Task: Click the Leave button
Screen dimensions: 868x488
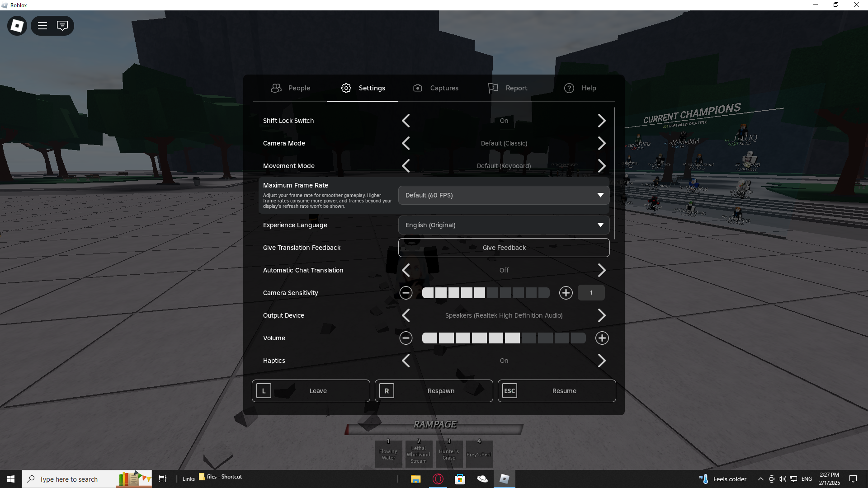Action: [311, 391]
